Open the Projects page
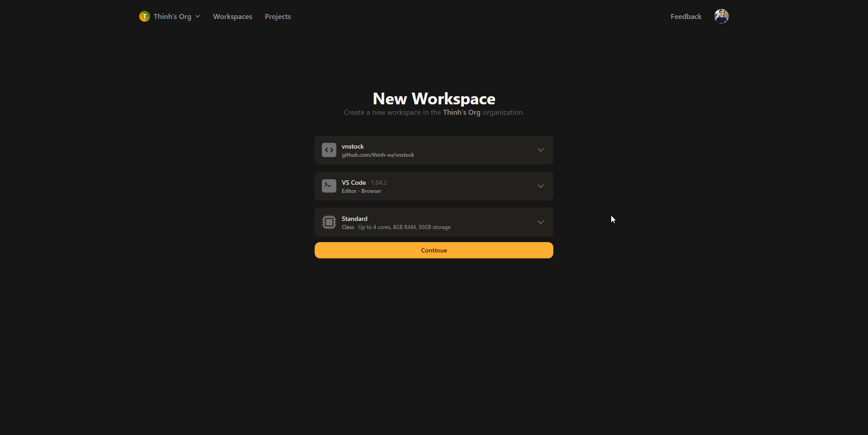 pos(278,17)
